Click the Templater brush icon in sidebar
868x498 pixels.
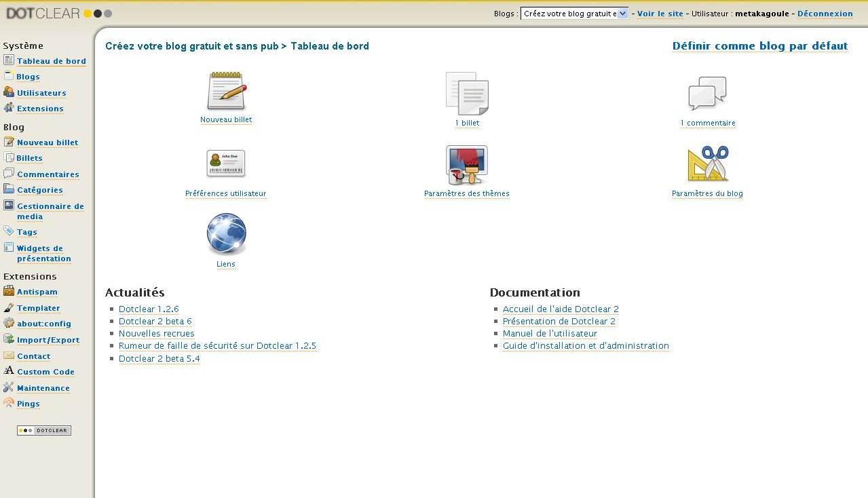tap(9, 307)
